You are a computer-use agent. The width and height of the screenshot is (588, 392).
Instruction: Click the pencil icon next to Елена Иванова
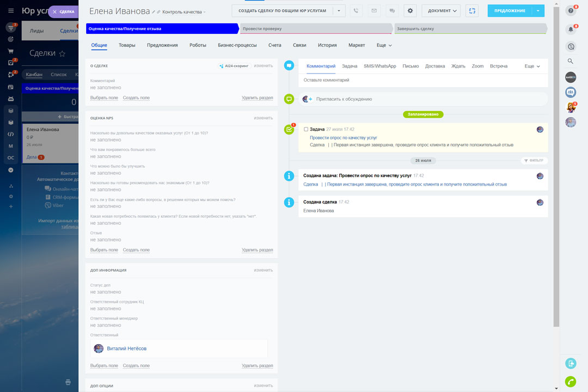click(154, 12)
